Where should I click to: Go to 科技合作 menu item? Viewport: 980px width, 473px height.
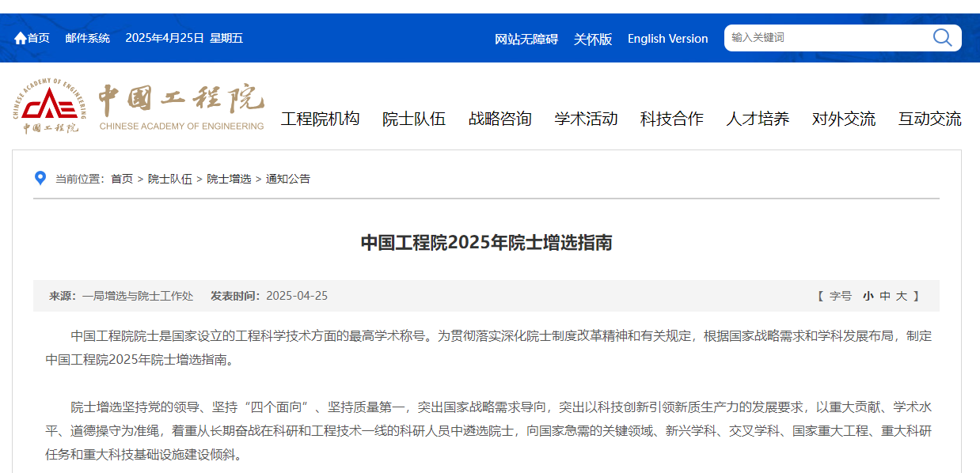[x=671, y=119]
